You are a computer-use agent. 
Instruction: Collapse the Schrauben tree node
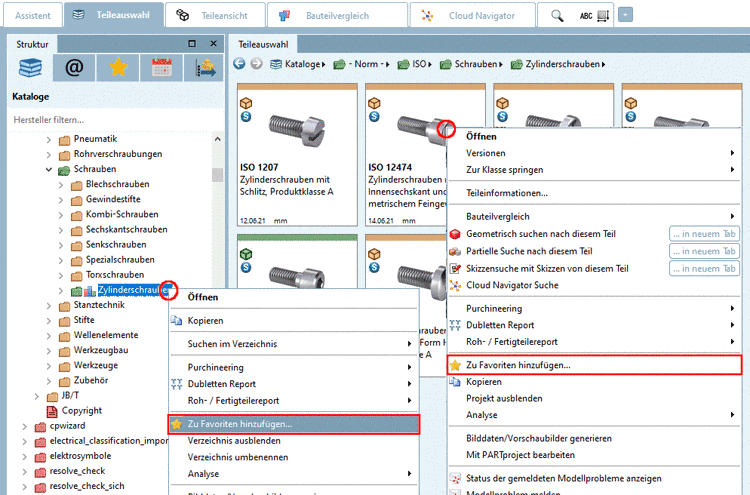coord(49,169)
